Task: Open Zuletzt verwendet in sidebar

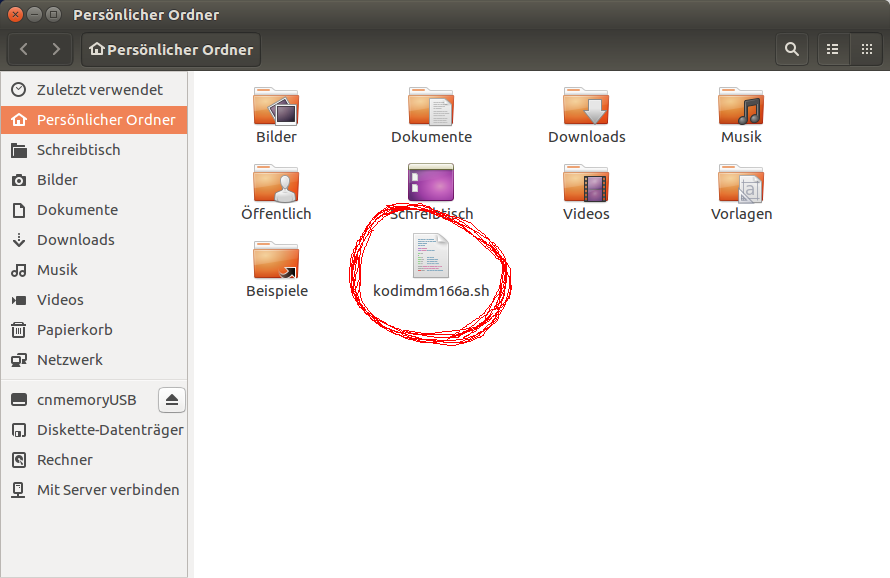Action: pos(94,90)
